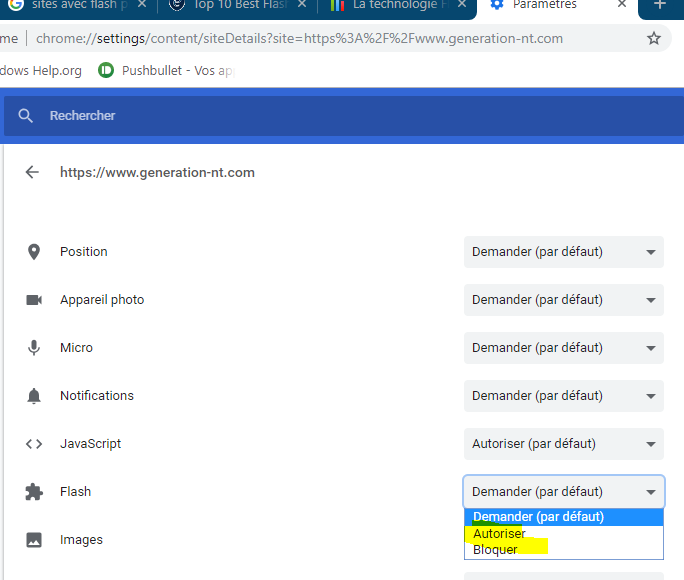
Task: Open the JavaScript permission dropdown
Action: coord(564,444)
